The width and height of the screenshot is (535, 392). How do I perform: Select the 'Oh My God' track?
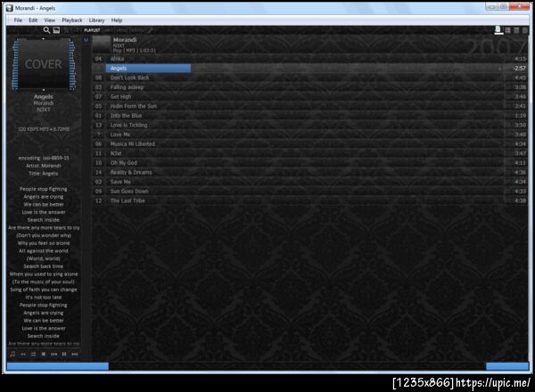(309, 163)
